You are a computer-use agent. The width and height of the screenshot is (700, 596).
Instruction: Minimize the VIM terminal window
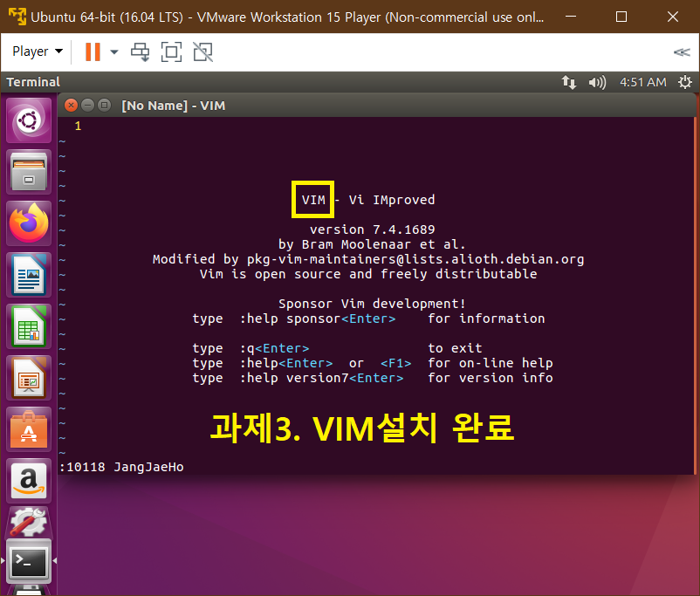(88, 106)
